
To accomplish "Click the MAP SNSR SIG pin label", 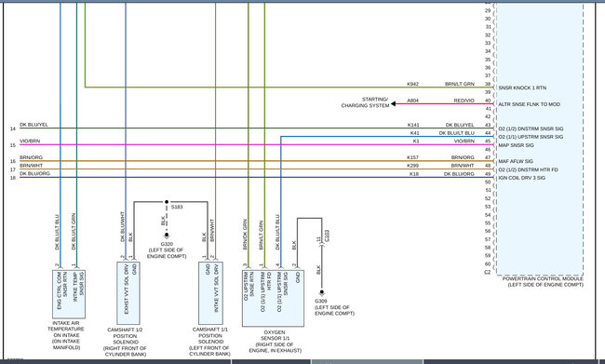I will point(516,145).
